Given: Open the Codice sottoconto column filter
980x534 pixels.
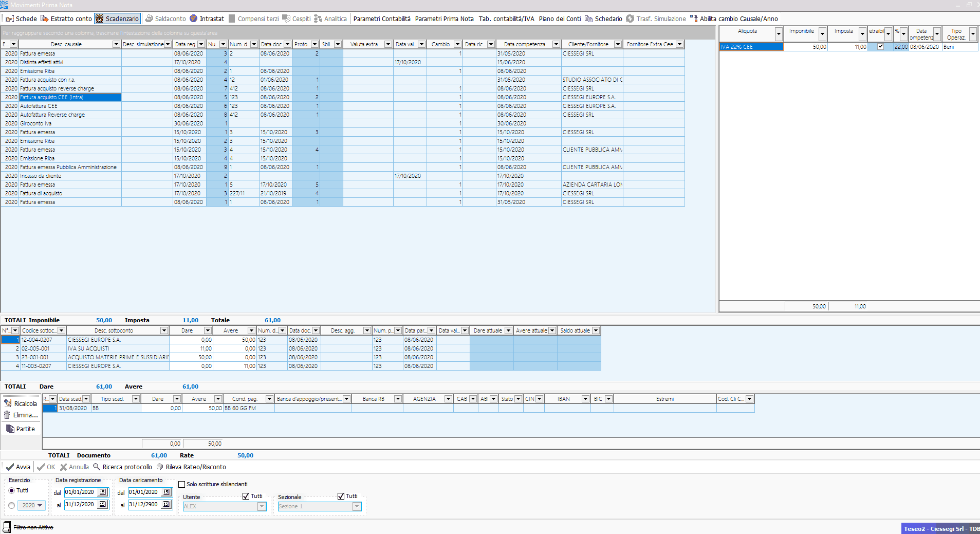Looking at the screenshot, I should pos(62,330).
